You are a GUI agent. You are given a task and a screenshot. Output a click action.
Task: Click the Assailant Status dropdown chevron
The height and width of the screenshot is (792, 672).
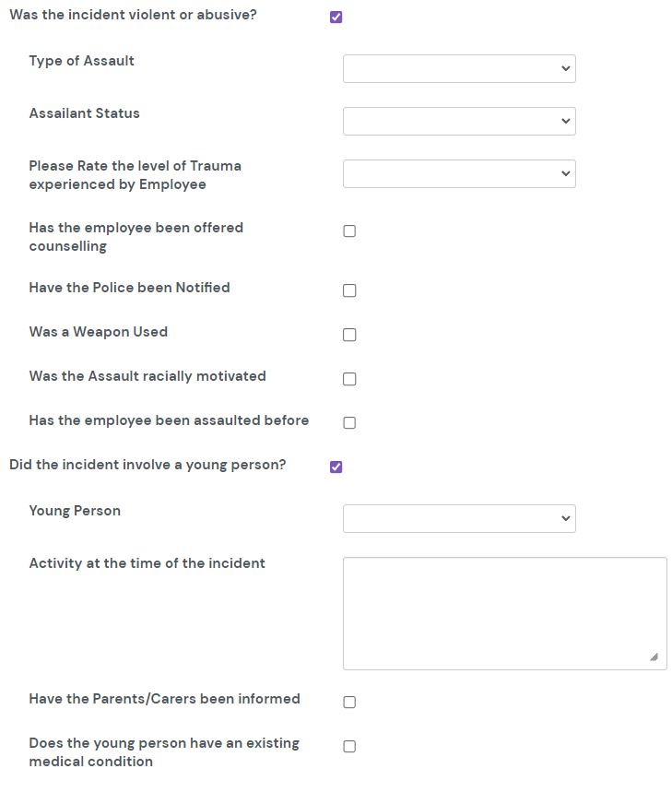click(565, 122)
